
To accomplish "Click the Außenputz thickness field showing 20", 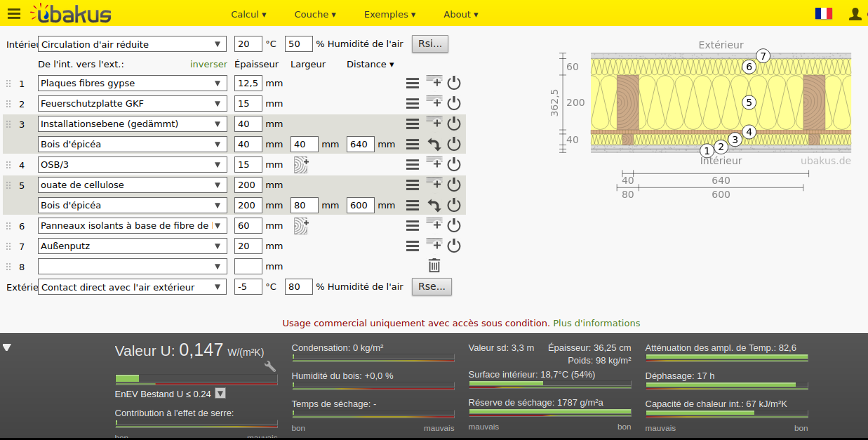I will pos(248,246).
